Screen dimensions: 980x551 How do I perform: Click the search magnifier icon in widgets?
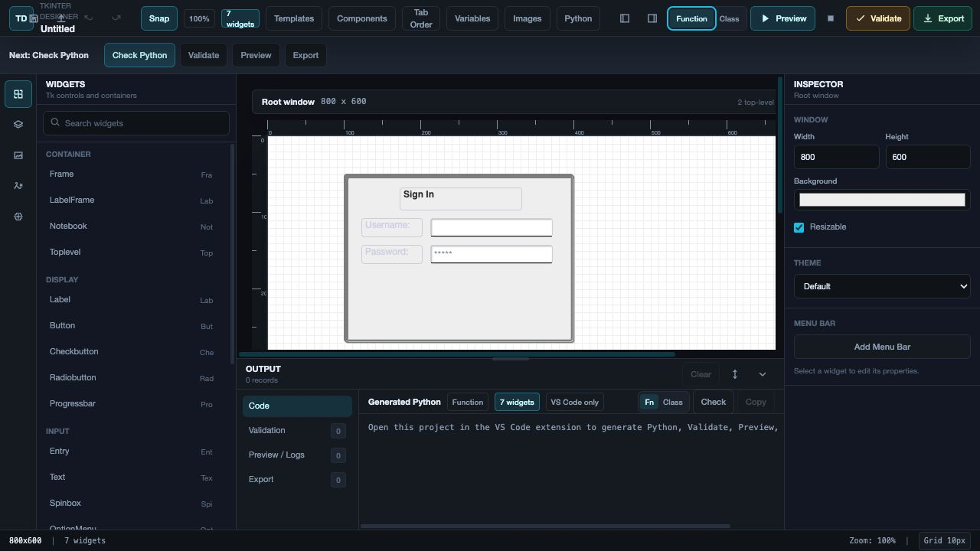pyautogui.click(x=55, y=123)
